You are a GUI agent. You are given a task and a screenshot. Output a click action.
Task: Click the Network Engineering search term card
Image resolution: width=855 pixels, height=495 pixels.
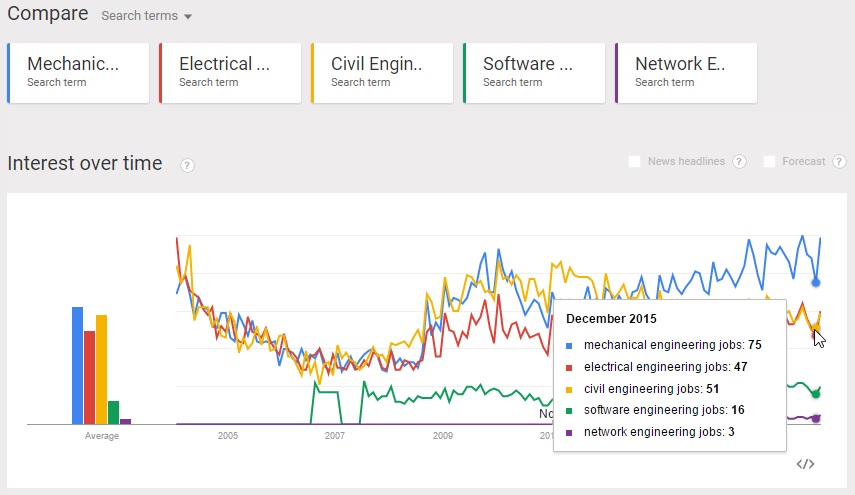pyautogui.click(x=687, y=73)
